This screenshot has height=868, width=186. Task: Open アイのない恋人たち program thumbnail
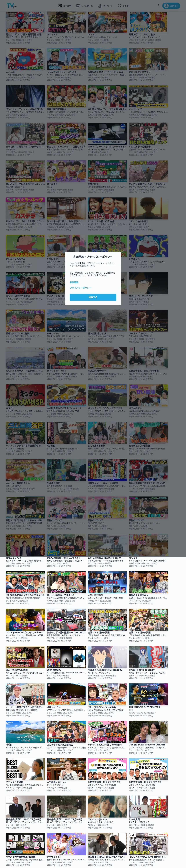(107, 807)
